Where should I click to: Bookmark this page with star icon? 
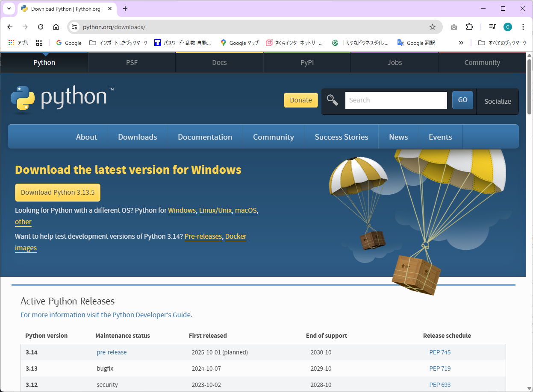coord(432,27)
